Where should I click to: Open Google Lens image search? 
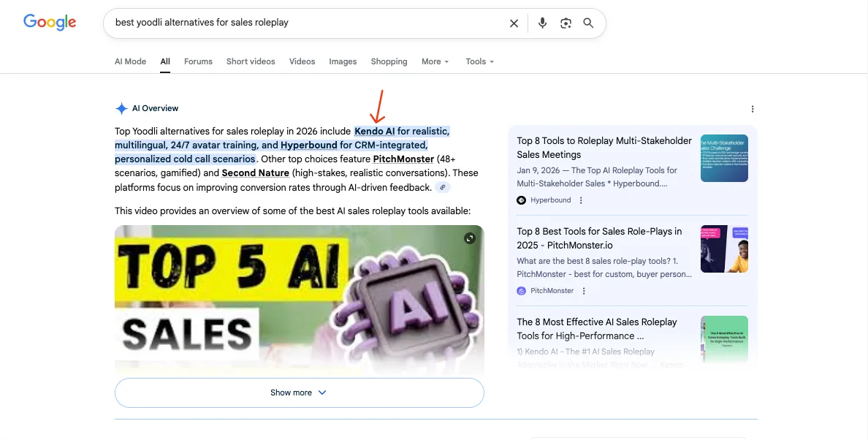tap(566, 23)
